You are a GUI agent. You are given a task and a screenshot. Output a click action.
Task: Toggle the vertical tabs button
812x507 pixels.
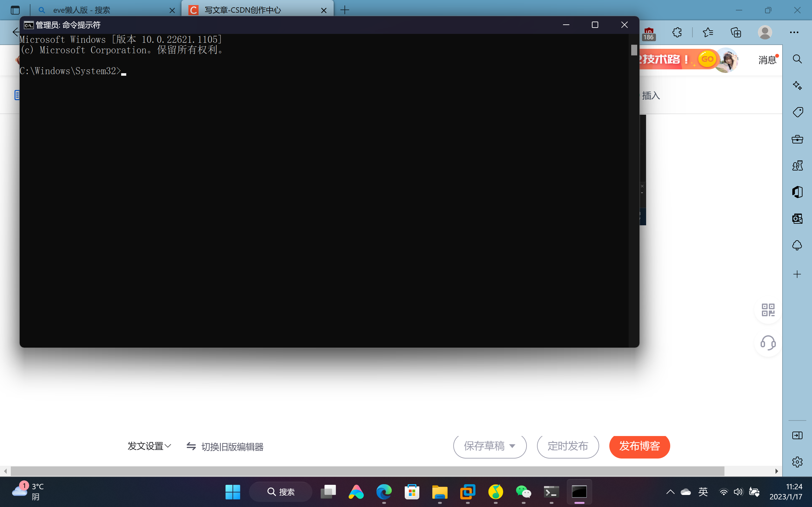tap(15, 10)
